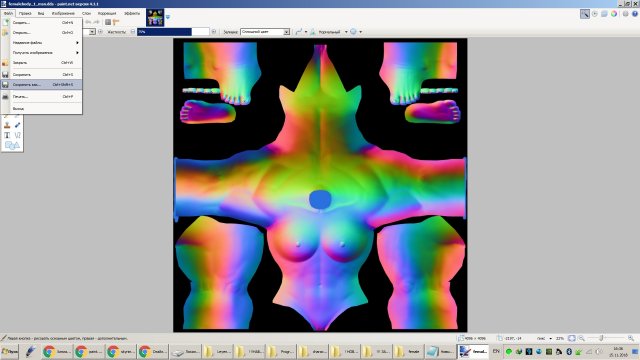Toggle the Colors window button
The width and height of the screenshot is (640, 360).
point(614,14)
